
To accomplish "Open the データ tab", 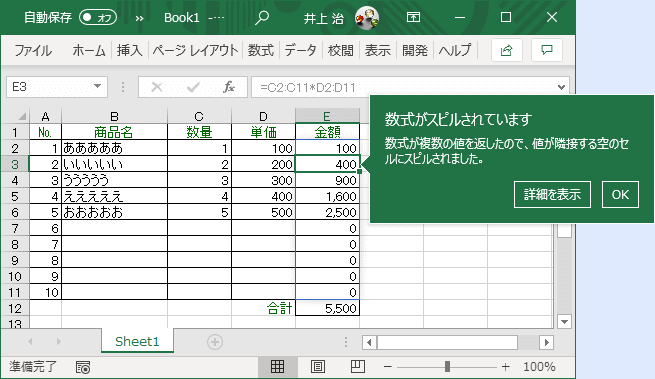I will coord(300,51).
